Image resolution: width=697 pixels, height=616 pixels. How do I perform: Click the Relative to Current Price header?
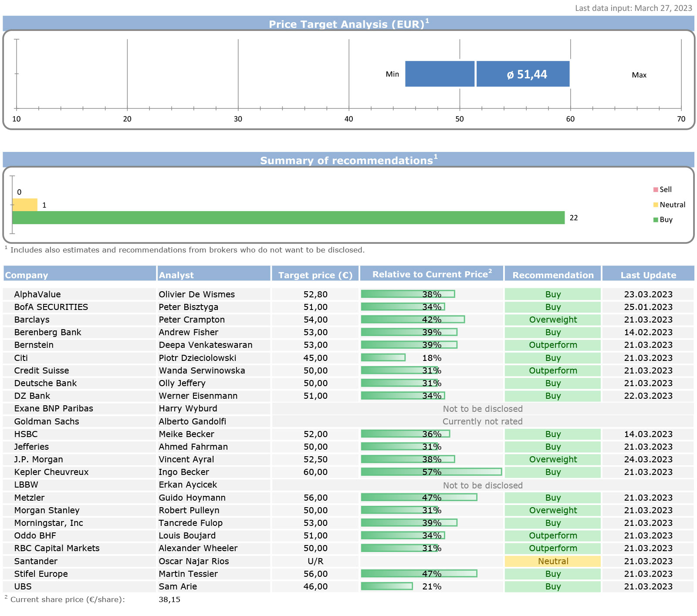(x=432, y=274)
